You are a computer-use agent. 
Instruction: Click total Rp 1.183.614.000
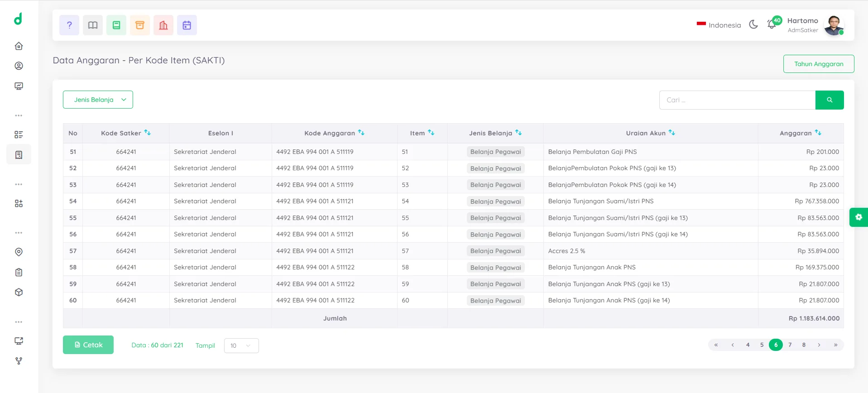(814, 318)
